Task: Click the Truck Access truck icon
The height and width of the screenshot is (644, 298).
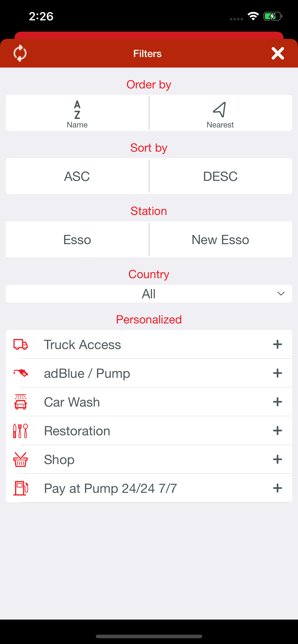Action: pos(20,344)
